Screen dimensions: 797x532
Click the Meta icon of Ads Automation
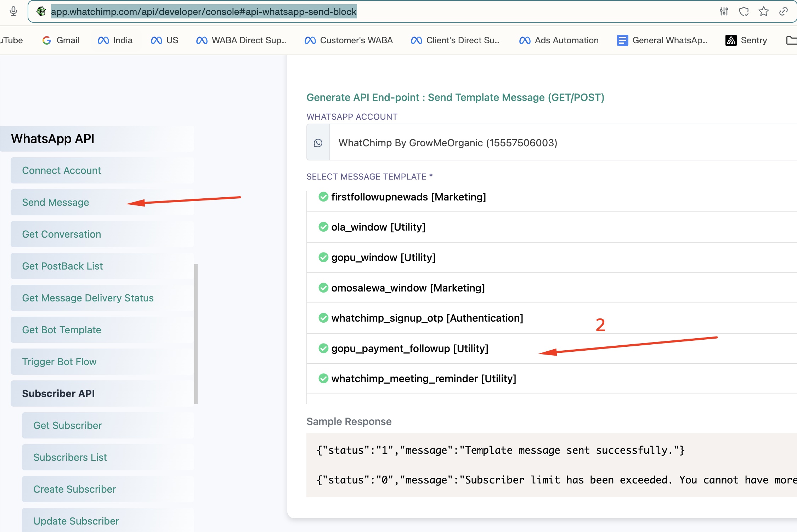(x=525, y=40)
